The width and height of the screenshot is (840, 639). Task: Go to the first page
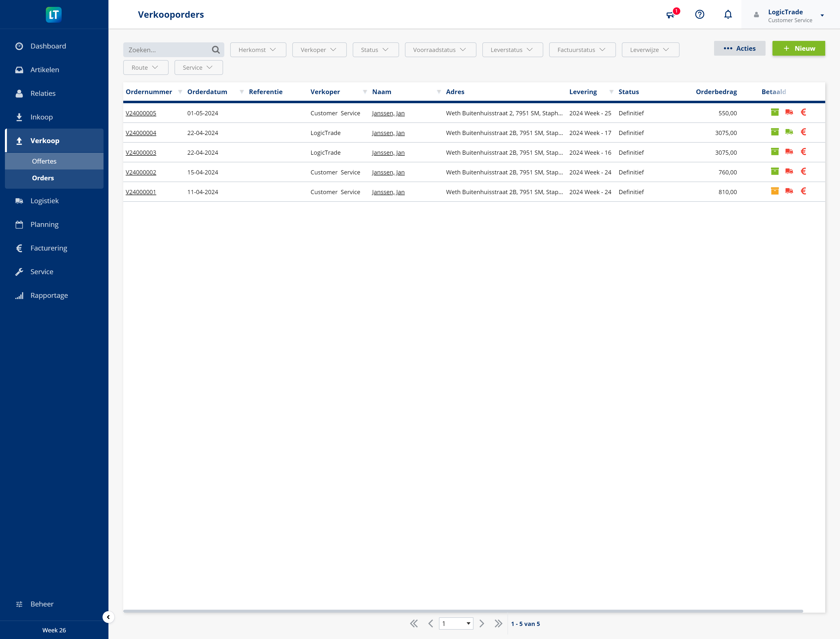point(414,623)
